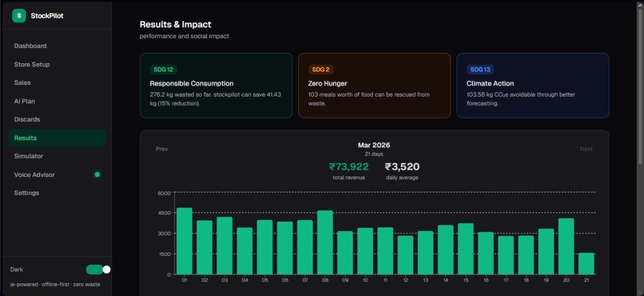Click the ₹3,520 daily average value

(x=402, y=166)
